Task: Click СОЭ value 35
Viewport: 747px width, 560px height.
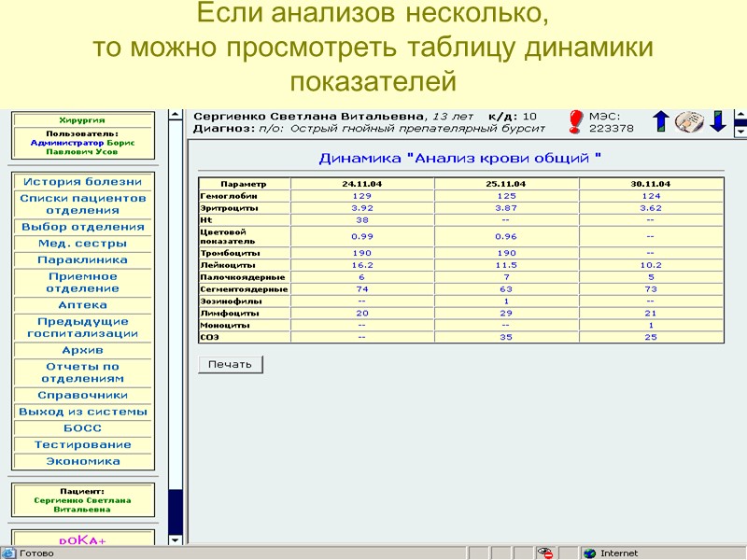Action: coord(506,337)
